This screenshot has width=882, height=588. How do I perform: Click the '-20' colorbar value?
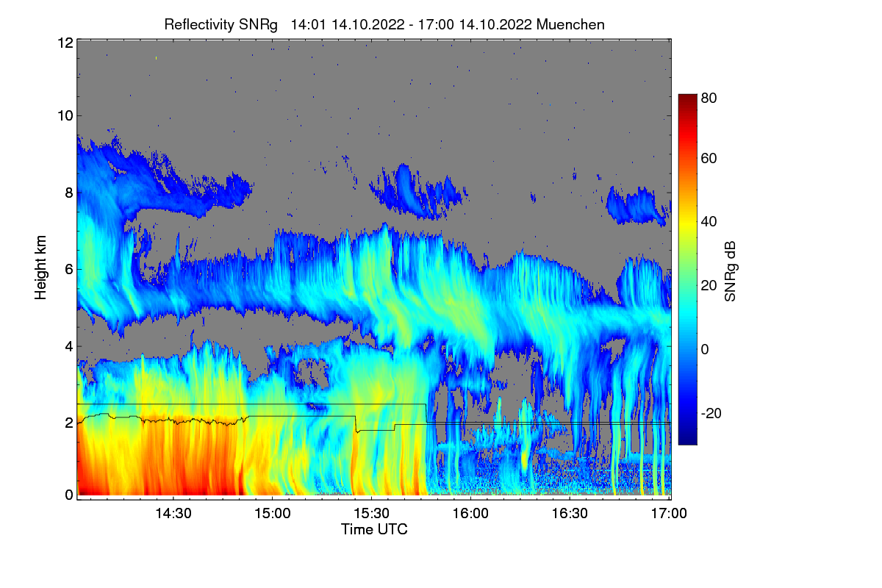pyautogui.click(x=711, y=413)
